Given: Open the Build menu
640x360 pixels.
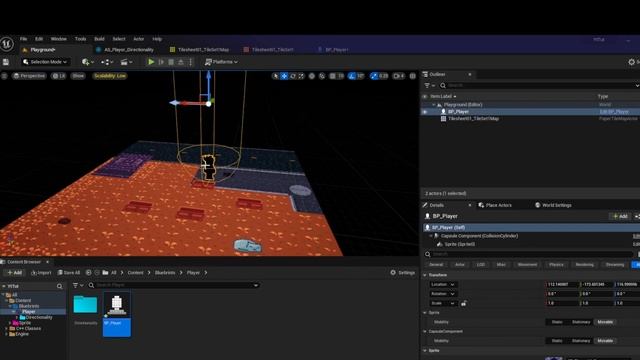Looking at the screenshot, I should point(99,39).
